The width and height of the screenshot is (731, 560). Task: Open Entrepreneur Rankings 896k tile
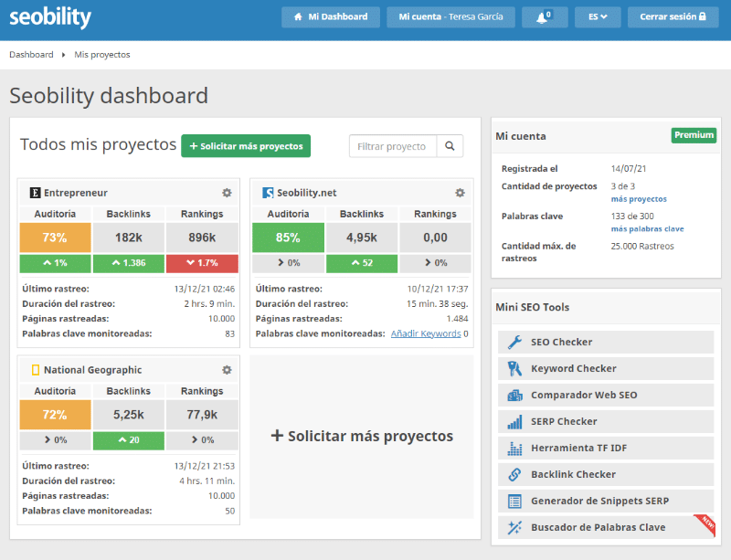(202, 238)
